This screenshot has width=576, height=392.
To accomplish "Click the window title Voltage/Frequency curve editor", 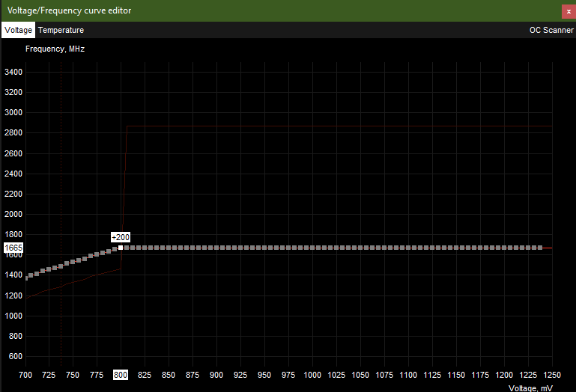I will click(69, 10).
